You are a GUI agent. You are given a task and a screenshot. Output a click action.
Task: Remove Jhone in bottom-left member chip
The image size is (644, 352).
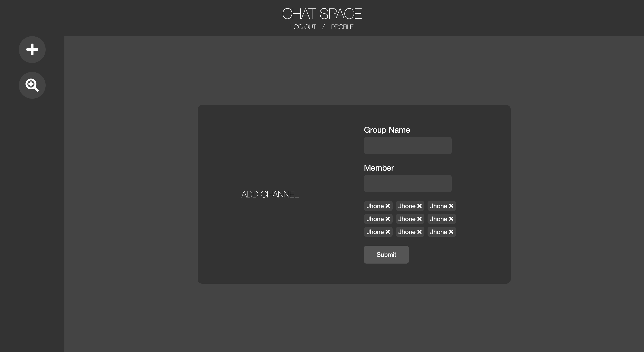pyautogui.click(x=388, y=232)
